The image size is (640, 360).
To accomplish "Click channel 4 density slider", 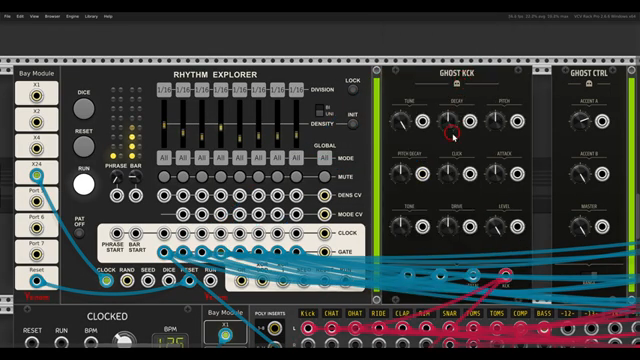I will tap(221, 124).
